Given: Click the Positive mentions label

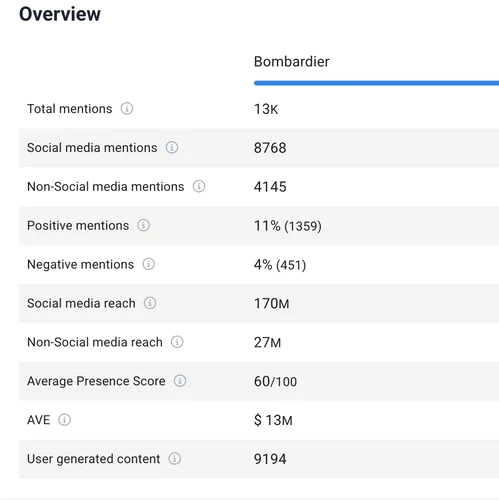Looking at the screenshot, I should tap(78, 226).
